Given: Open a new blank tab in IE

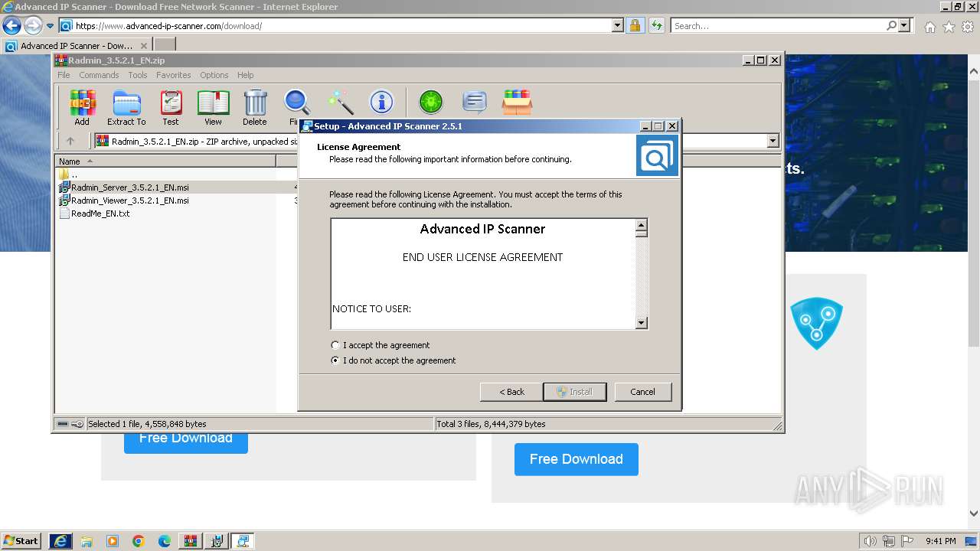Looking at the screenshot, I should tap(165, 46).
